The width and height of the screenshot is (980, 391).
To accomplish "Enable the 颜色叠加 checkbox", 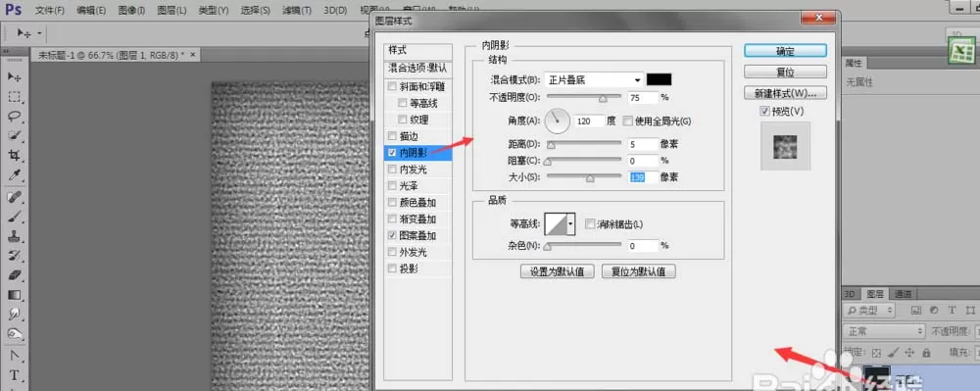I will pos(392,203).
